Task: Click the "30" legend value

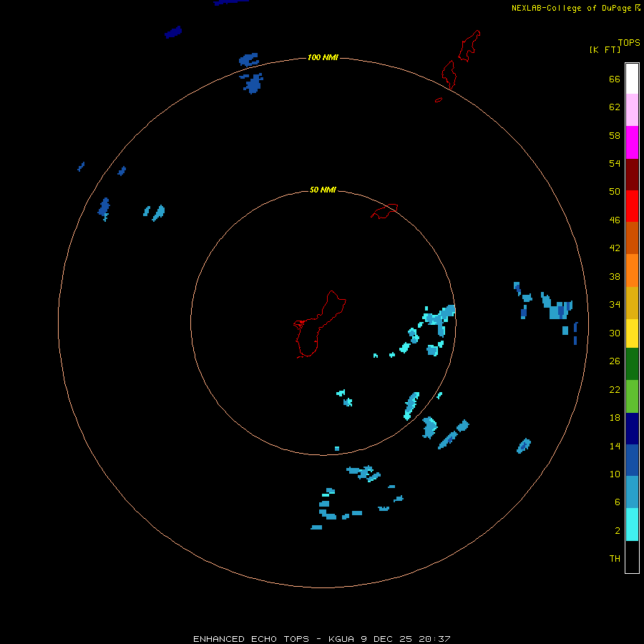Action: tap(615, 333)
